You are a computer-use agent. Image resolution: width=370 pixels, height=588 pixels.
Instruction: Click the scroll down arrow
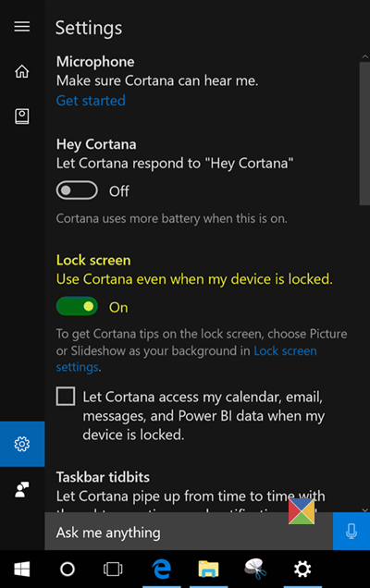[x=364, y=509]
